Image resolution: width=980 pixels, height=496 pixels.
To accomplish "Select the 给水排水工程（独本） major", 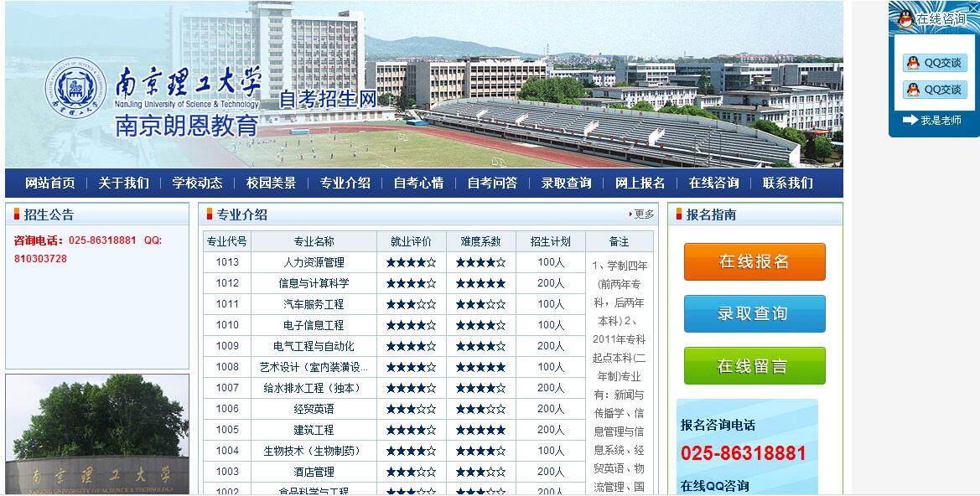I will point(314,388).
